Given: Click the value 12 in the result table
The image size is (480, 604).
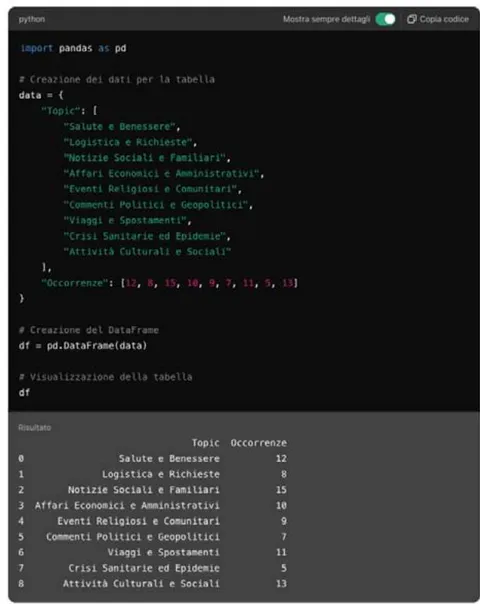Looking at the screenshot, I should point(281,459).
